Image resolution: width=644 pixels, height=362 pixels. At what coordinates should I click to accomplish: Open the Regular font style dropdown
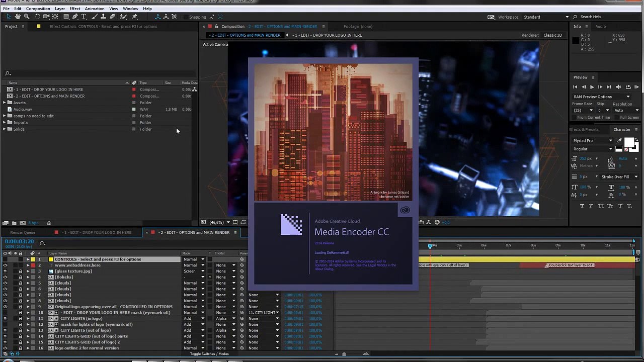tap(593, 149)
